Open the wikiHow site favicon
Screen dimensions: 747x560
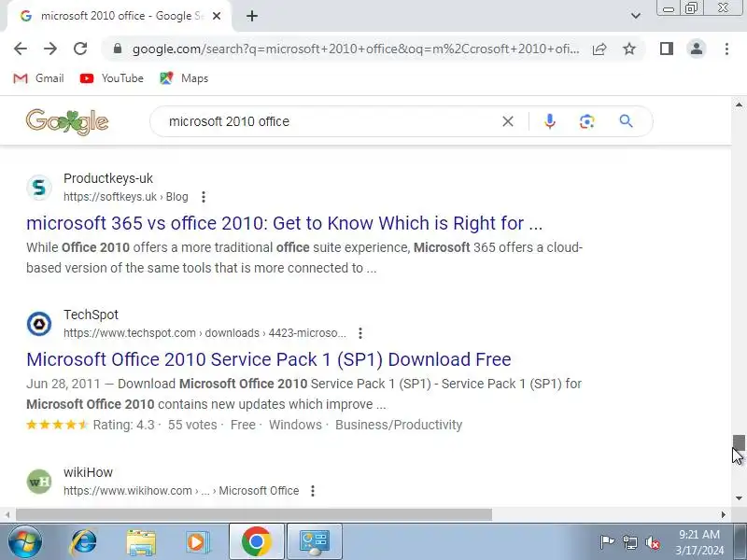click(x=39, y=482)
